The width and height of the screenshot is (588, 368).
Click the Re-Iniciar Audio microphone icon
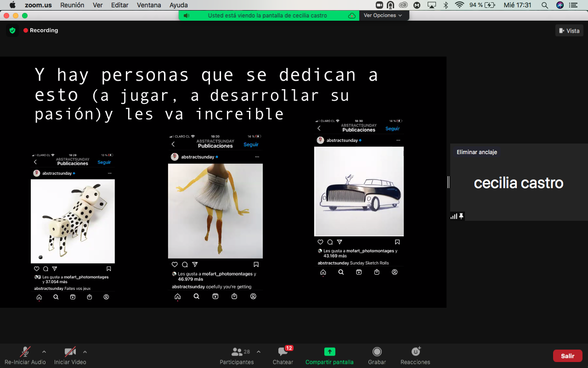pos(25,352)
